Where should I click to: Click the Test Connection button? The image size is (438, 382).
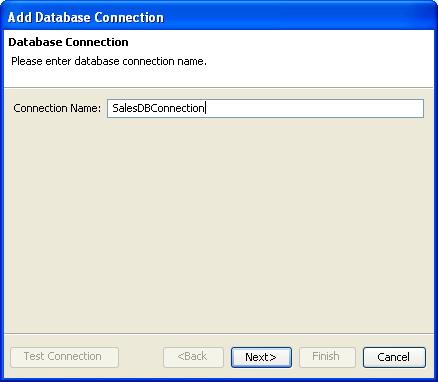pyautogui.click(x=64, y=357)
